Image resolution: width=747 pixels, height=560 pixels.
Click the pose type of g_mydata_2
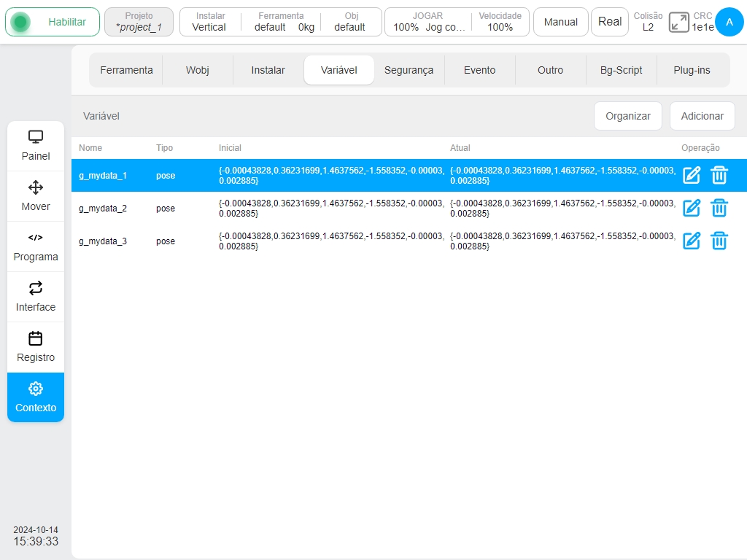tap(166, 209)
